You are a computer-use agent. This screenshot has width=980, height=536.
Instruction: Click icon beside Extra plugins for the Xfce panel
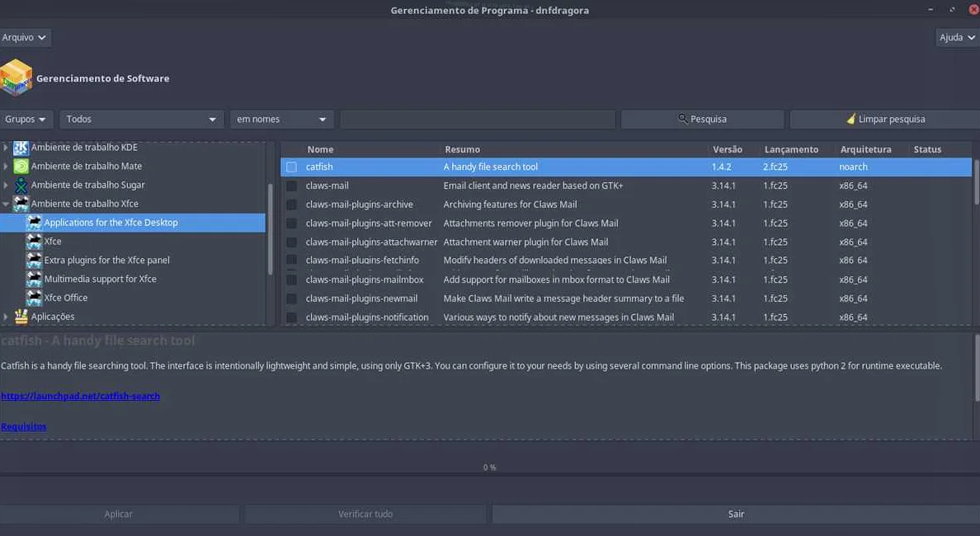34,260
